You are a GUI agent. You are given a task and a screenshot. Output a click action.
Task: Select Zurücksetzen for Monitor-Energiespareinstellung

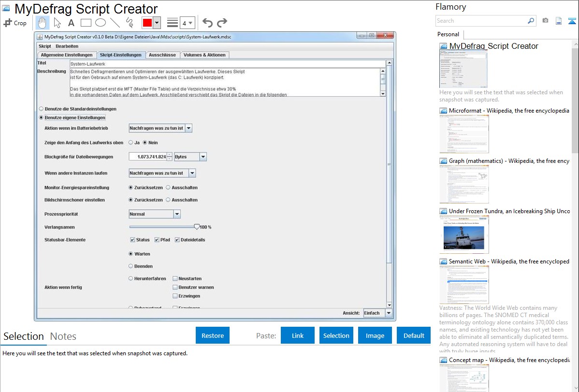(130, 188)
